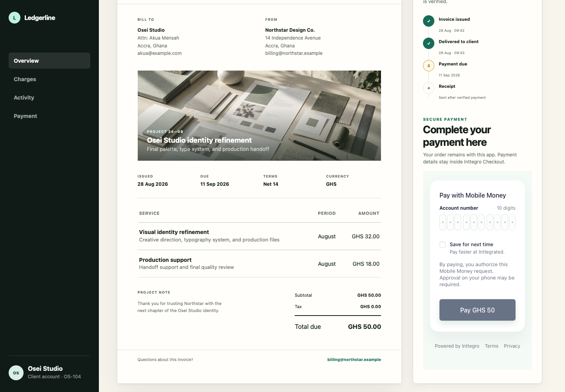Click the Complete your payment here heading
Screen dimensions: 565x392
pos(457,136)
